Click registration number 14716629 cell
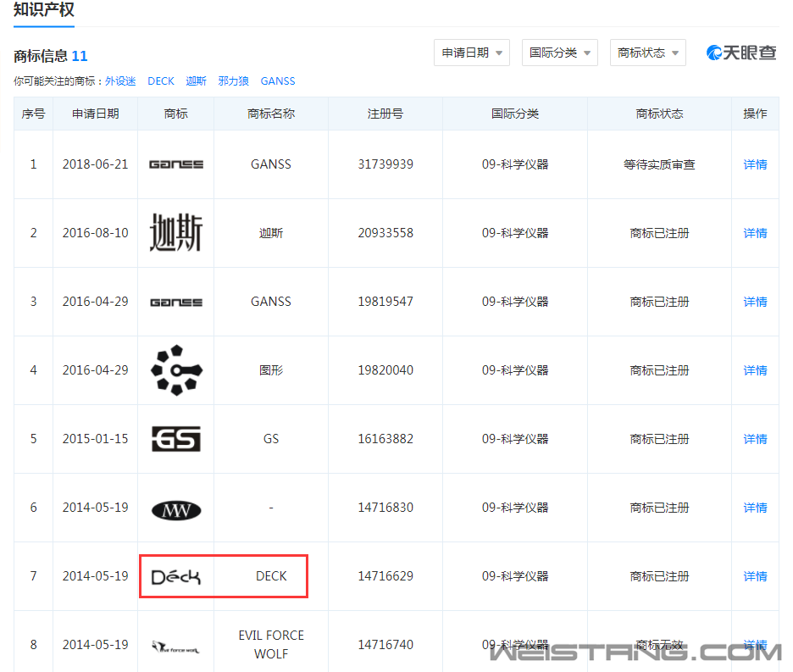Viewport: 793px width, 672px height. click(x=385, y=575)
